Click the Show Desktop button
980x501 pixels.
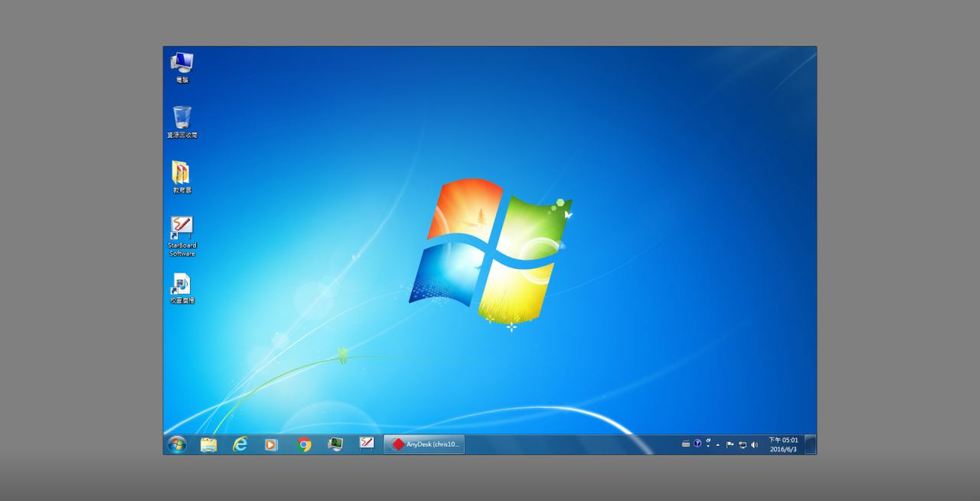[810, 444]
